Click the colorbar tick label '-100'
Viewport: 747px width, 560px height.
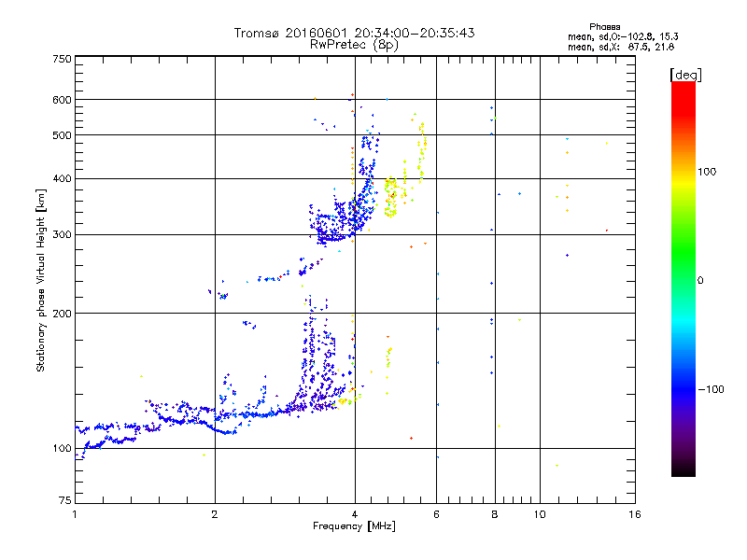[x=711, y=389]
